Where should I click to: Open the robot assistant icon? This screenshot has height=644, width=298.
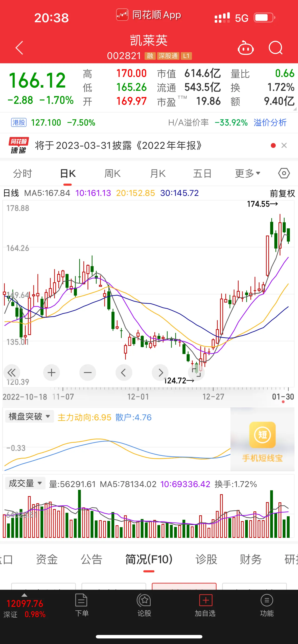click(x=246, y=48)
